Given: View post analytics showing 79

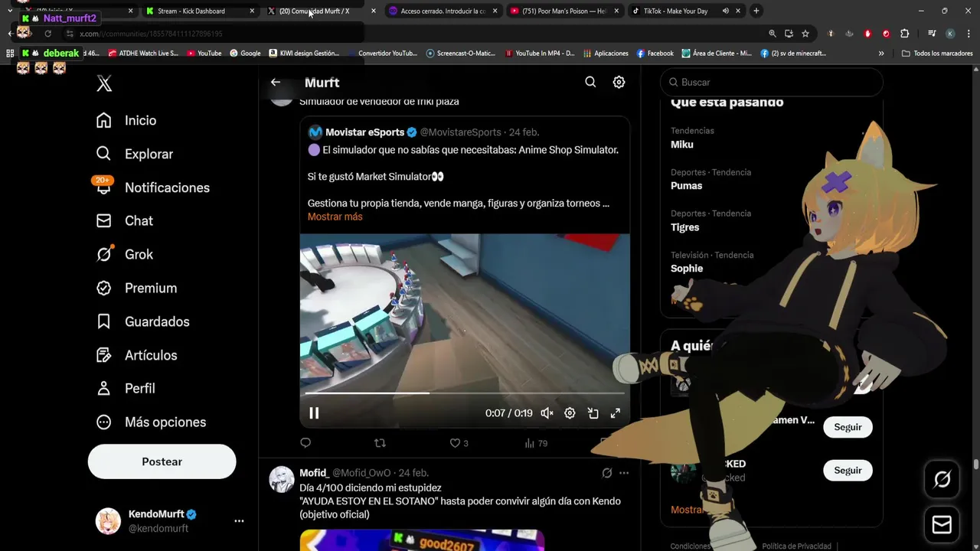Looking at the screenshot, I should [x=536, y=443].
